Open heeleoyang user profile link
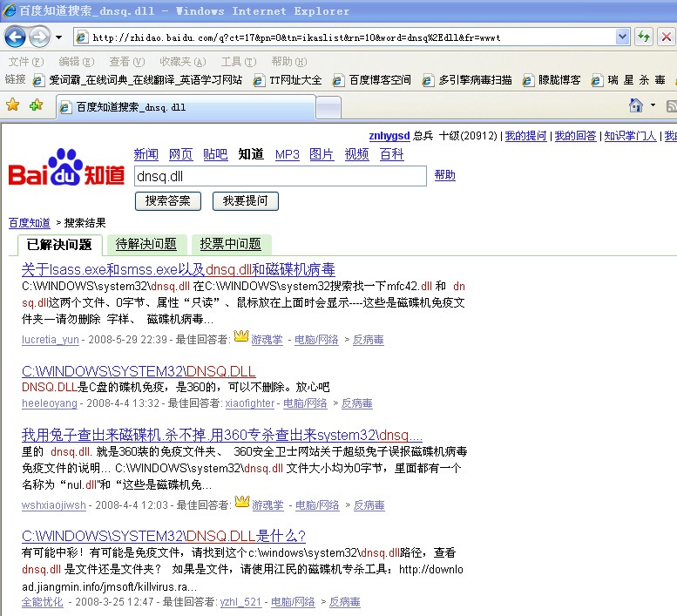 49,403
